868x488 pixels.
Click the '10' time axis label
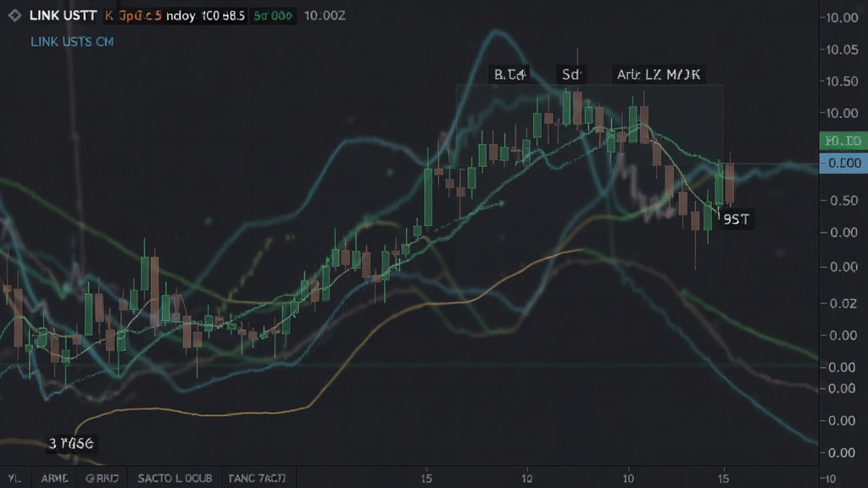pos(628,479)
